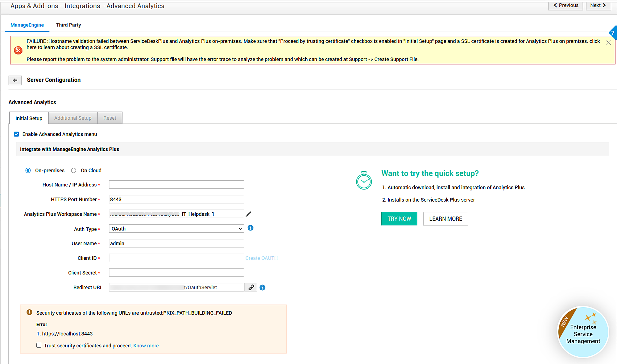This screenshot has height=364, width=617.
Task: Copy the Redirect URI using the link icon
Action: 251,287
